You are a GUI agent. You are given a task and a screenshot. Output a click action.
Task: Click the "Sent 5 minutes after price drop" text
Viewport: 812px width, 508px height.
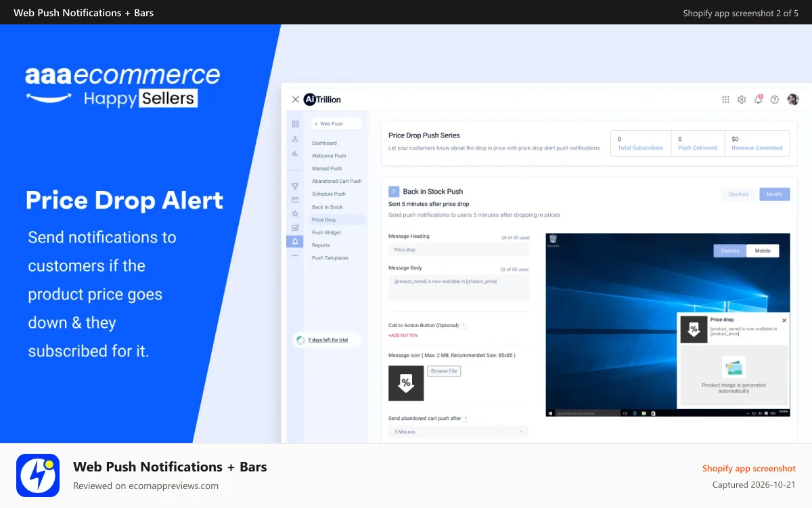coord(429,204)
